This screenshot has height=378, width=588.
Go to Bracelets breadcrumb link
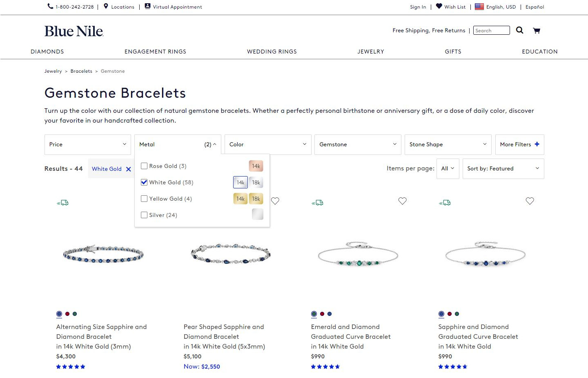(x=81, y=71)
